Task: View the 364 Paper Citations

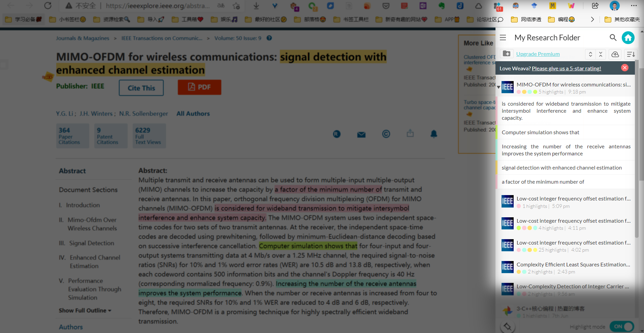Action: (72, 136)
